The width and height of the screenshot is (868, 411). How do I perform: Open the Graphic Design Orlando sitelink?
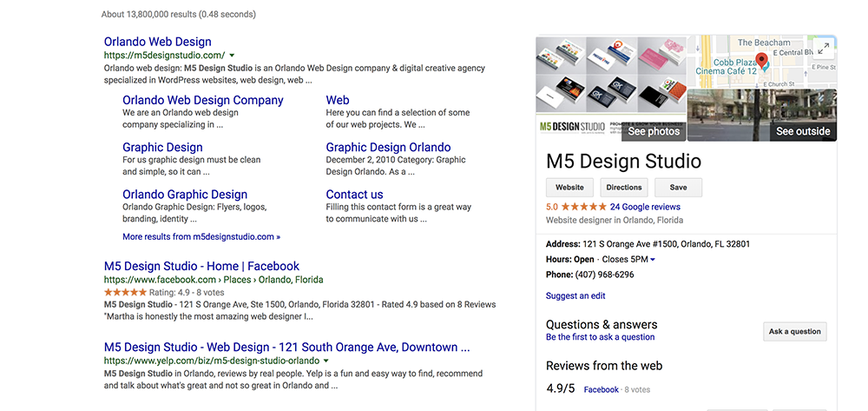[388, 148]
